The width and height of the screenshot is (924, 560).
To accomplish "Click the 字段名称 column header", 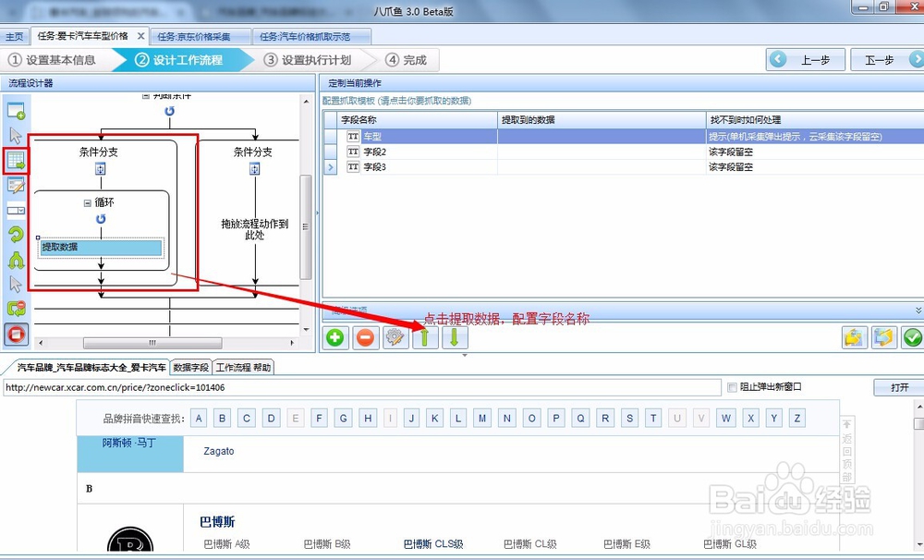I will (418, 119).
